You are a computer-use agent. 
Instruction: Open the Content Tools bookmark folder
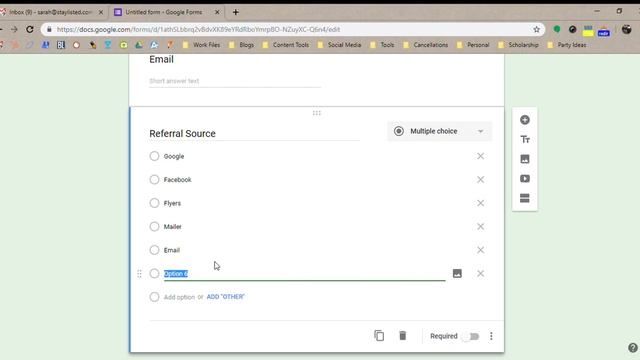coord(286,45)
